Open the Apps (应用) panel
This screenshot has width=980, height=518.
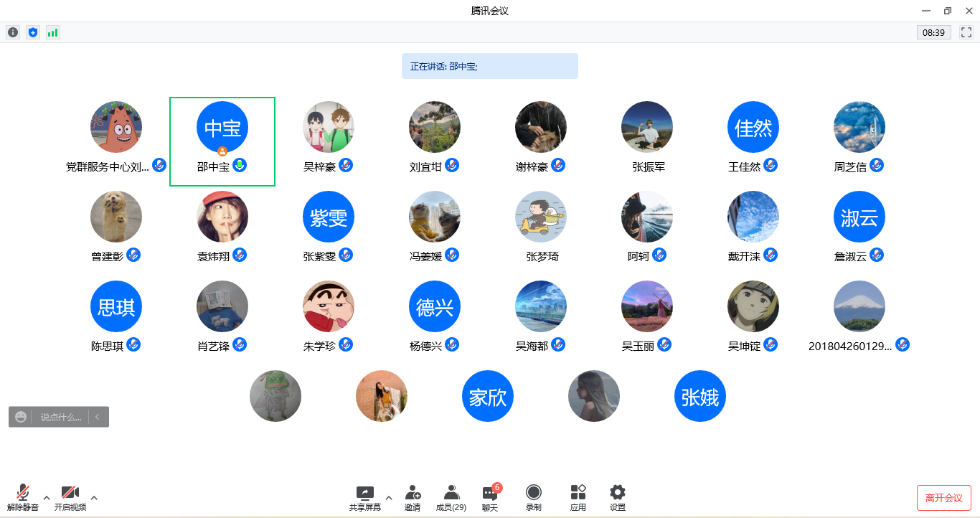tap(578, 497)
